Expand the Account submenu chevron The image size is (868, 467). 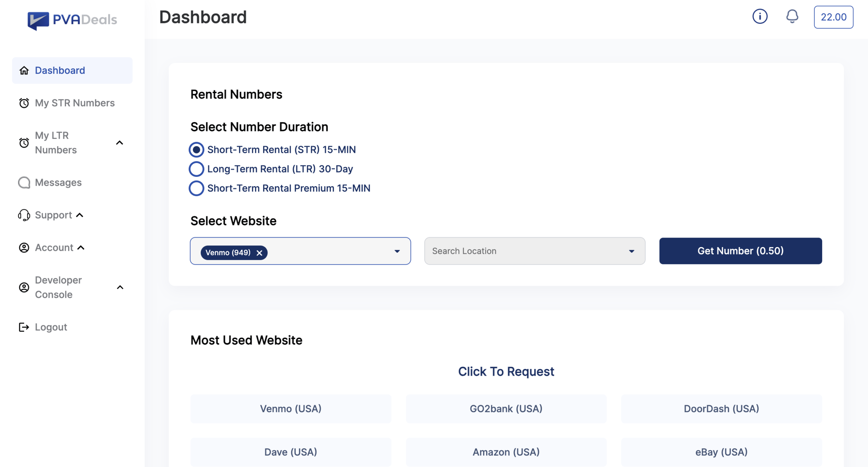click(x=81, y=248)
